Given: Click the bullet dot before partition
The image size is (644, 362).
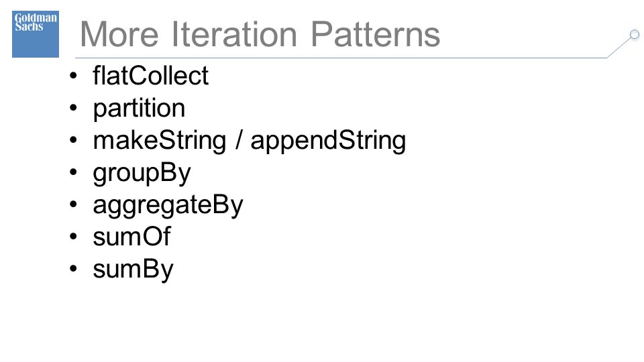Looking at the screenshot, I should point(74,108).
